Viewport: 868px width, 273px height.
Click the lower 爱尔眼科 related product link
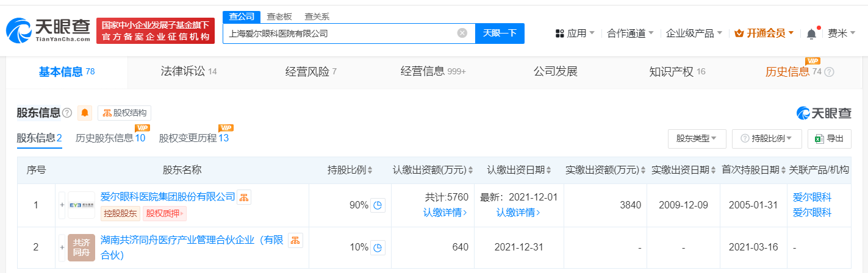pos(812,213)
